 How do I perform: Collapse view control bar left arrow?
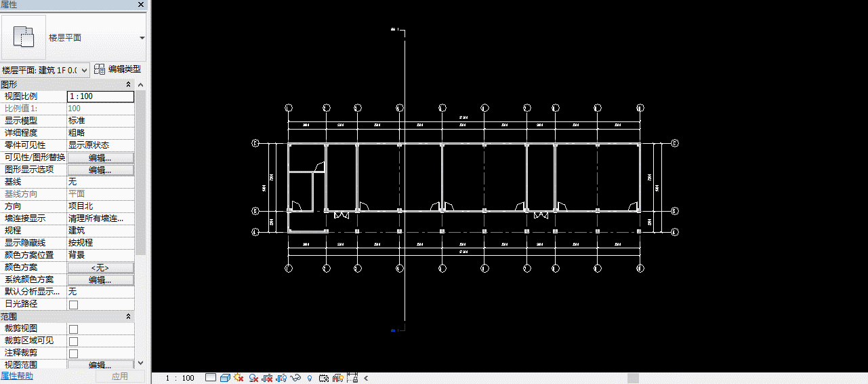coord(366,378)
